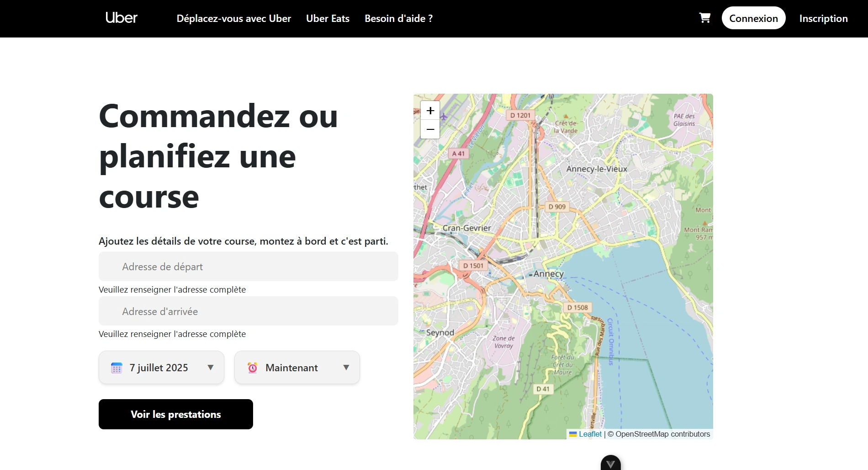Screen dimensions: 868x470
Task: Click the Adresse de départ input field
Action: click(248, 267)
